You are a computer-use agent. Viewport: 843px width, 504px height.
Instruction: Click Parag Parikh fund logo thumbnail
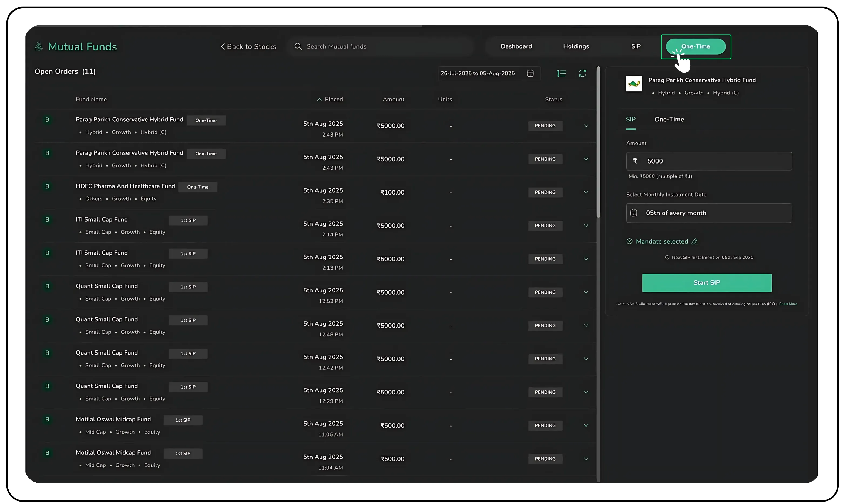coord(634,84)
